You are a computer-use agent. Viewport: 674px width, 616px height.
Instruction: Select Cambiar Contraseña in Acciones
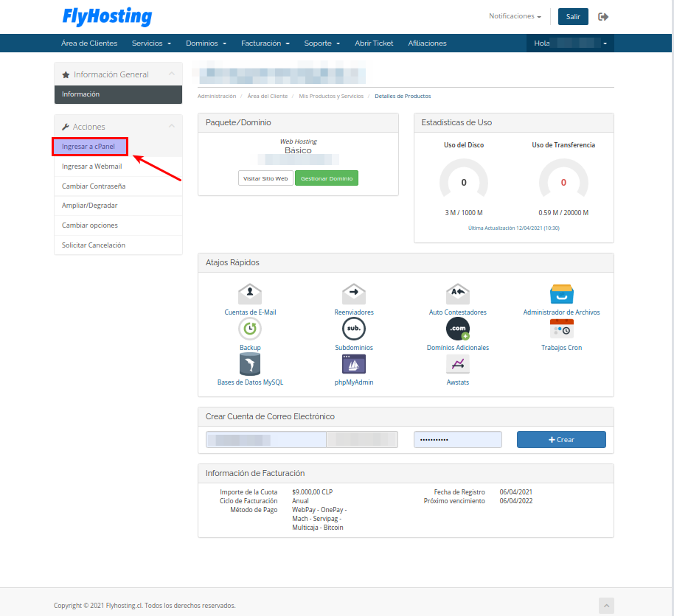coord(118,186)
